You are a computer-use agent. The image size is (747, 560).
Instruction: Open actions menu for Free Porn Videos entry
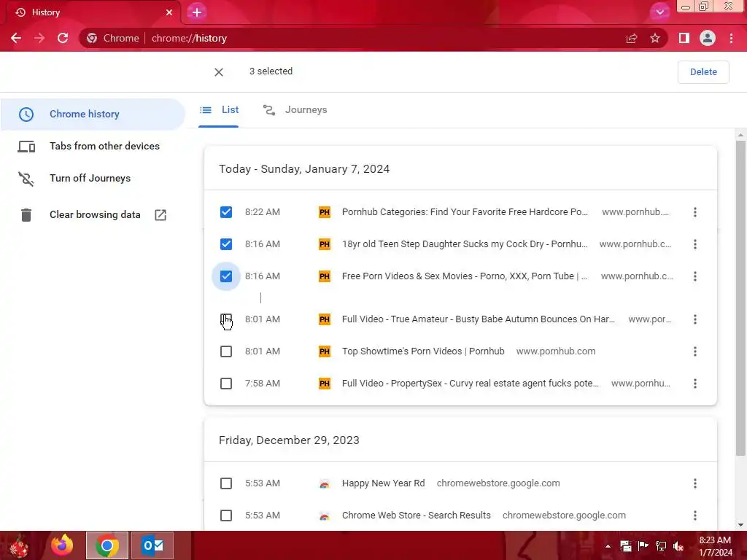pos(695,276)
